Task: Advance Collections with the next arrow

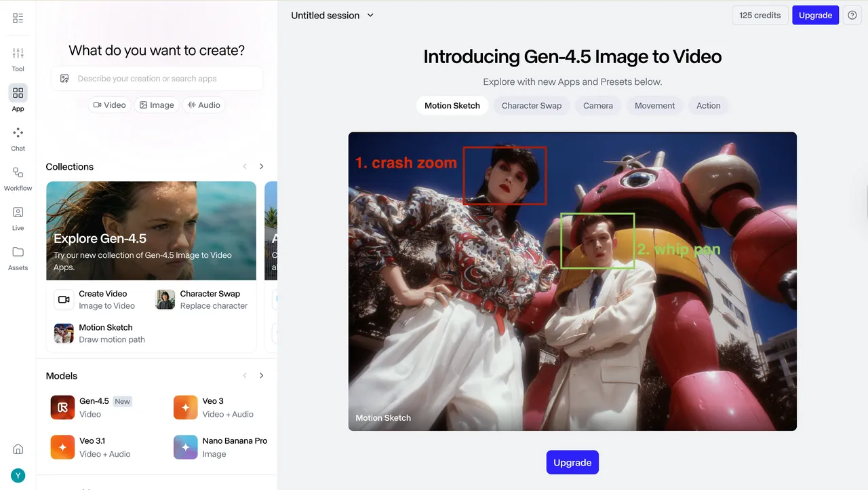Action: (262, 167)
